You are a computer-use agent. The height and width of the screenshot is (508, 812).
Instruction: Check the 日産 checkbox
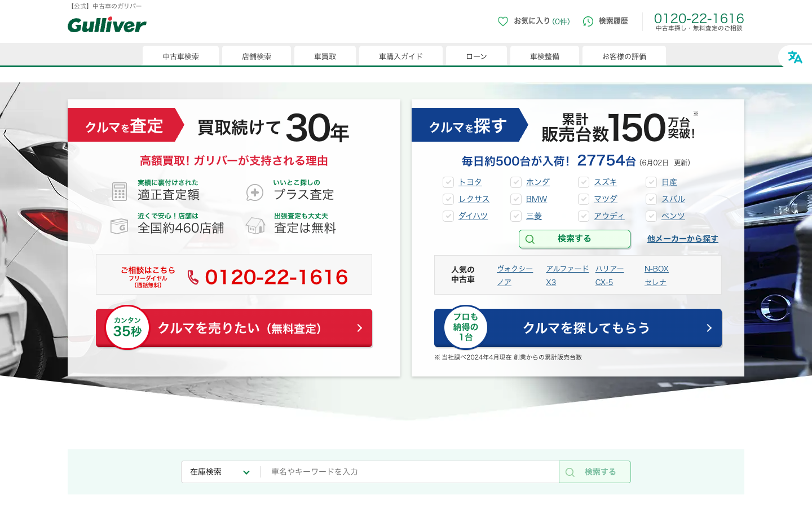tap(651, 182)
